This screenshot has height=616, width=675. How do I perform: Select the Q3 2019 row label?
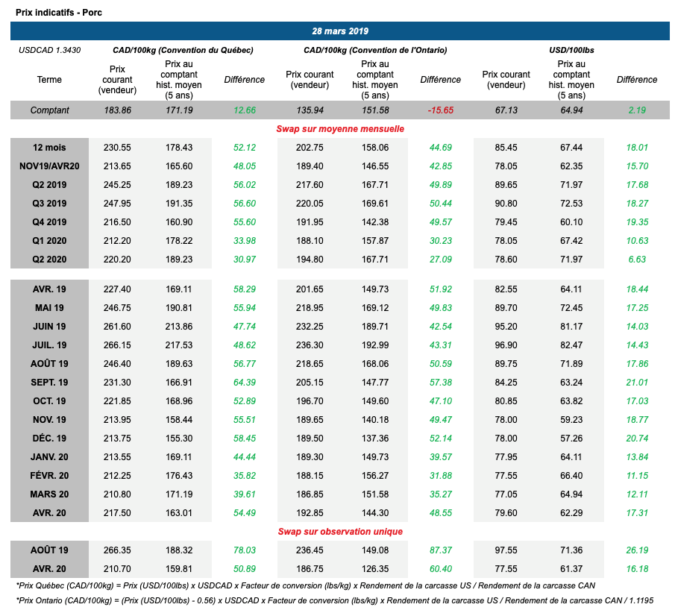point(49,204)
